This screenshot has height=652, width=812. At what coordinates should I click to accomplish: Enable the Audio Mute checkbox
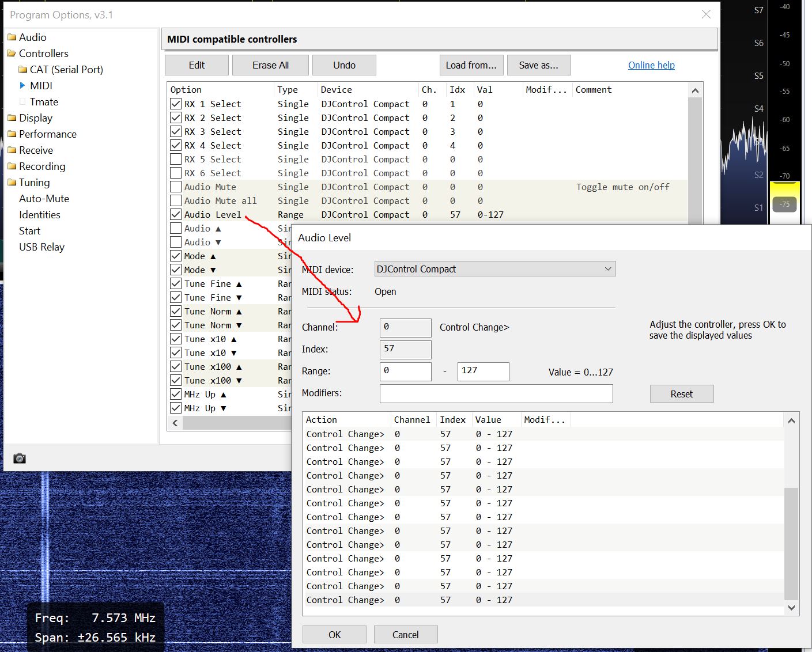pos(176,187)
